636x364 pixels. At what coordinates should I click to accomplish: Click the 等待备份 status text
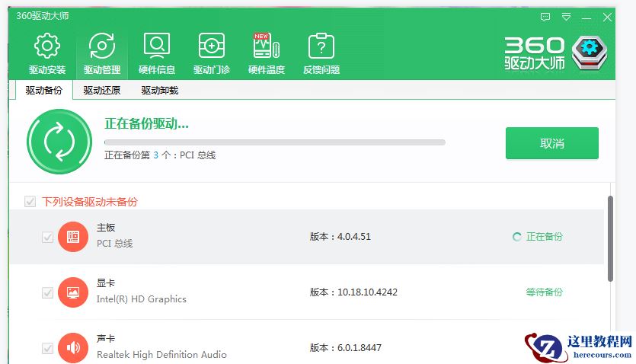[544, 292]
